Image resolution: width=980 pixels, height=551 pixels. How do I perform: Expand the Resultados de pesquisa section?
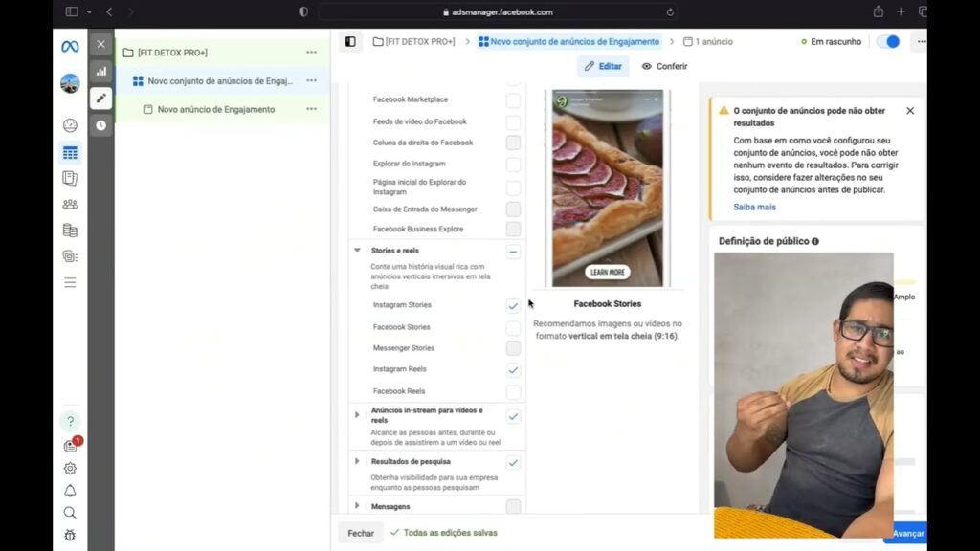point(357,462)
